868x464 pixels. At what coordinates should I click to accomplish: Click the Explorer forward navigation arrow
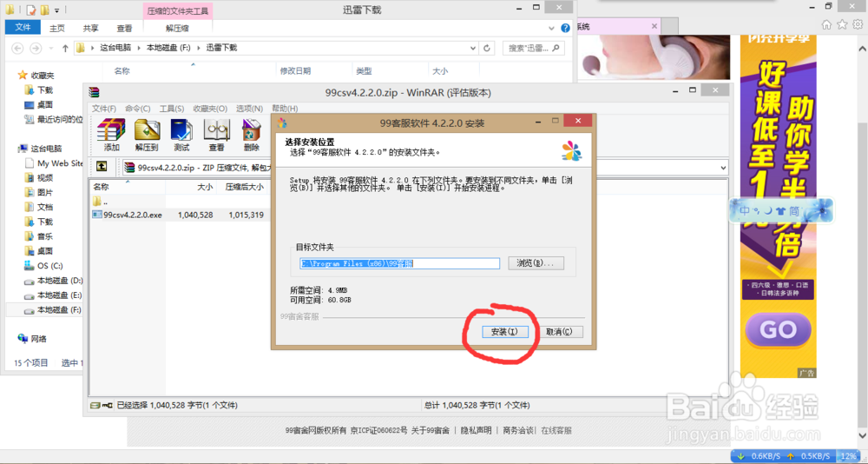pos(36,49)
